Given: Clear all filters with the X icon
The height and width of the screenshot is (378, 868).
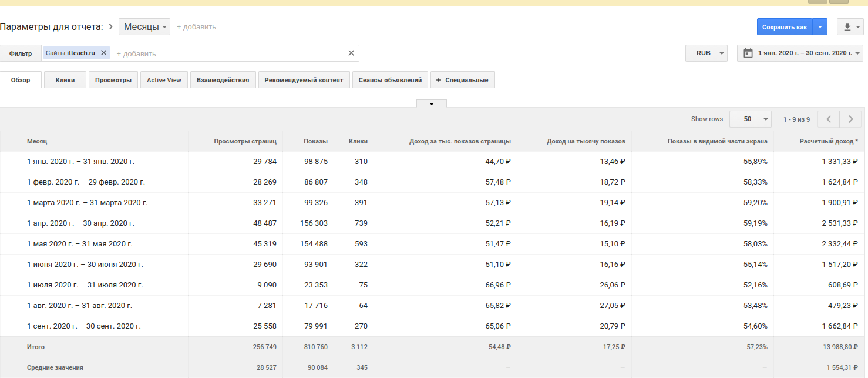Looking at the screenshot, I should tap(351, 53).
